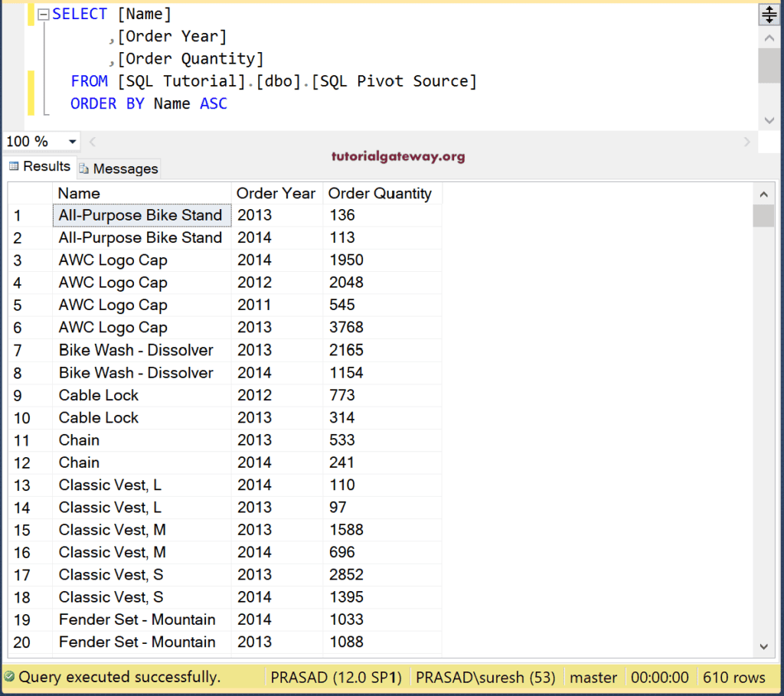This screenshot has width=784, height=696.
Task: Click the All-Purpose Bike Stand cell
Action: point(141,215)
